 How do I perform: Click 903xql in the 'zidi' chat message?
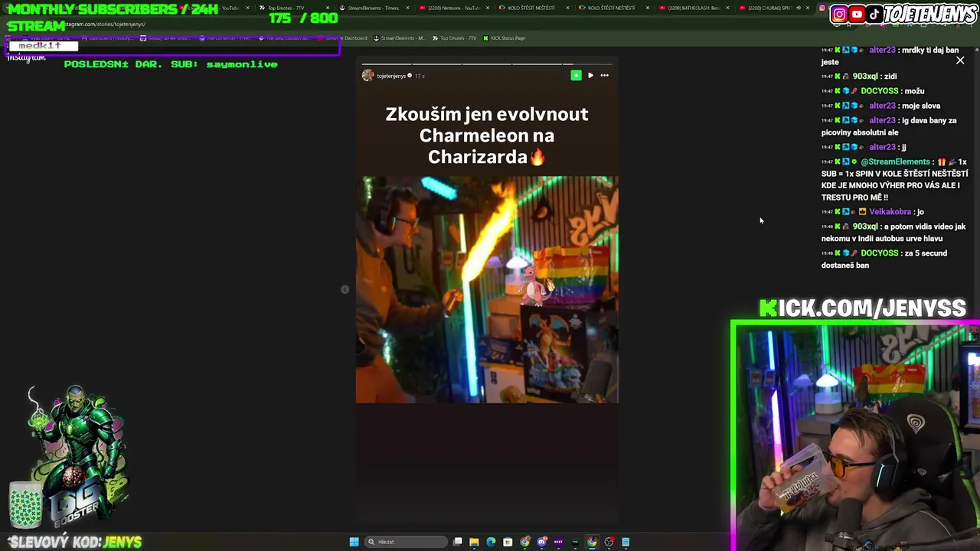click(x=865, y=76)
